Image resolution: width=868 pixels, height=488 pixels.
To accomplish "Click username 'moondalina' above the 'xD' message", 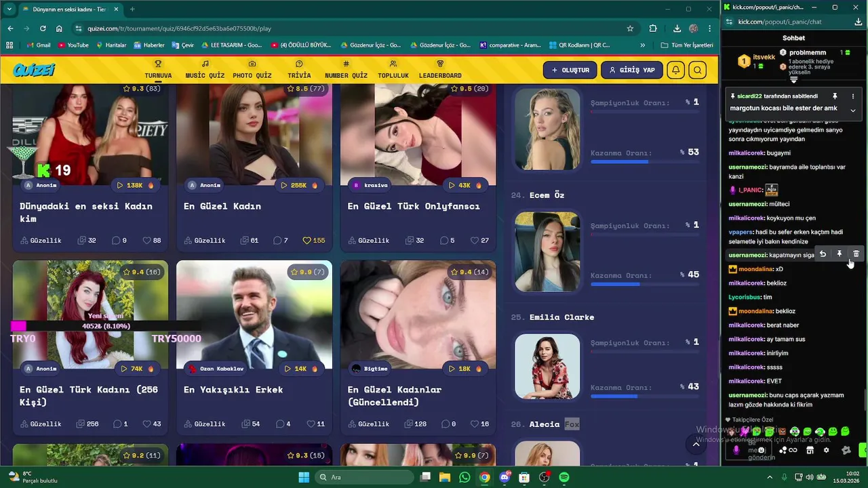I will point(755,269).
